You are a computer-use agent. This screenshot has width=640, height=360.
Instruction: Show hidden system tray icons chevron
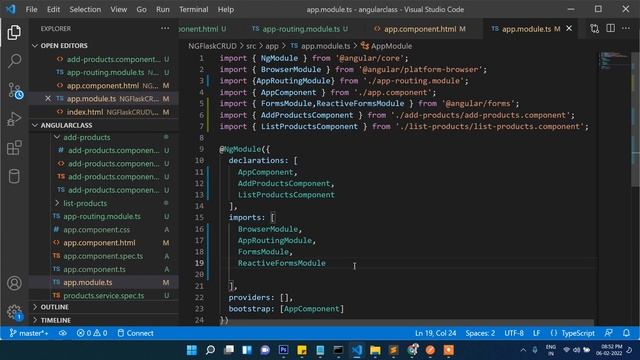[523, 350]
